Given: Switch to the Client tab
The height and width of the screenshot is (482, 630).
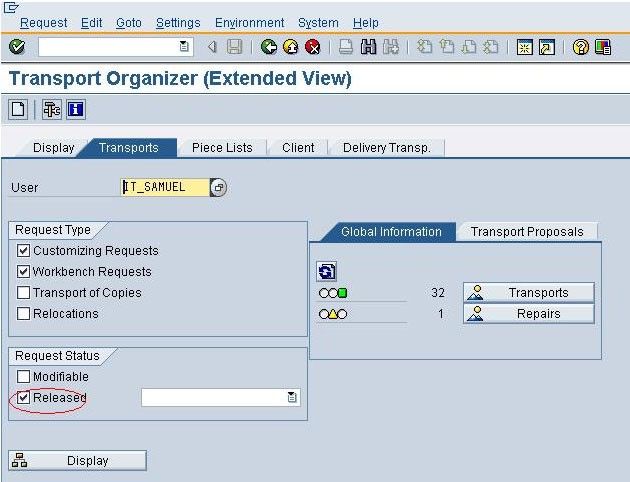Looking at the screenshot, I should click(x=298, y=148).
